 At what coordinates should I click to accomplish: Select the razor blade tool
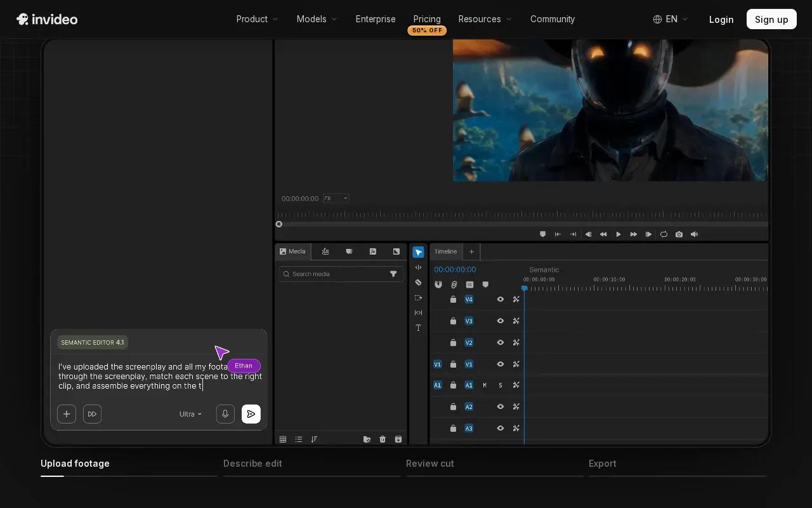click(418, 283)
